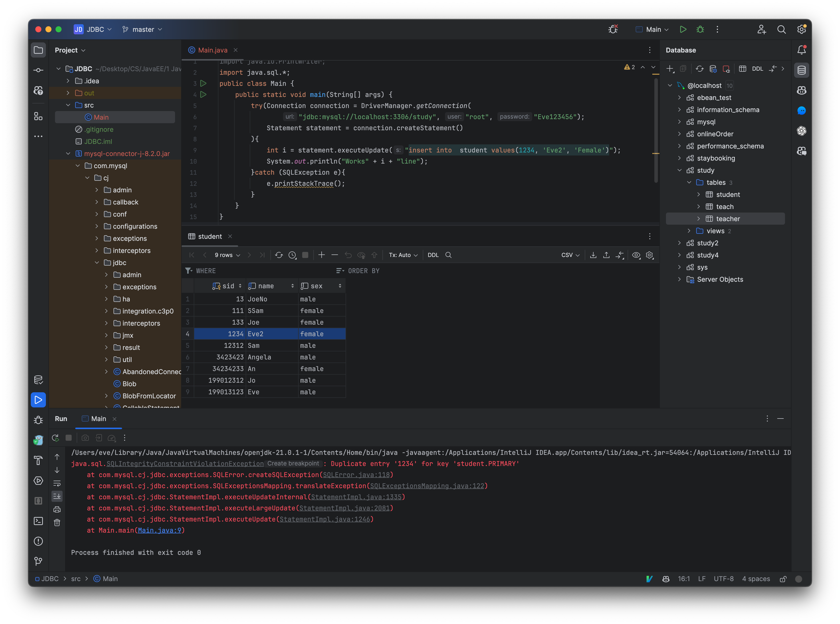Click the Run tool window icon in left sidebar
The height and width of the screenshot is (624, 840).
[38, 400]
